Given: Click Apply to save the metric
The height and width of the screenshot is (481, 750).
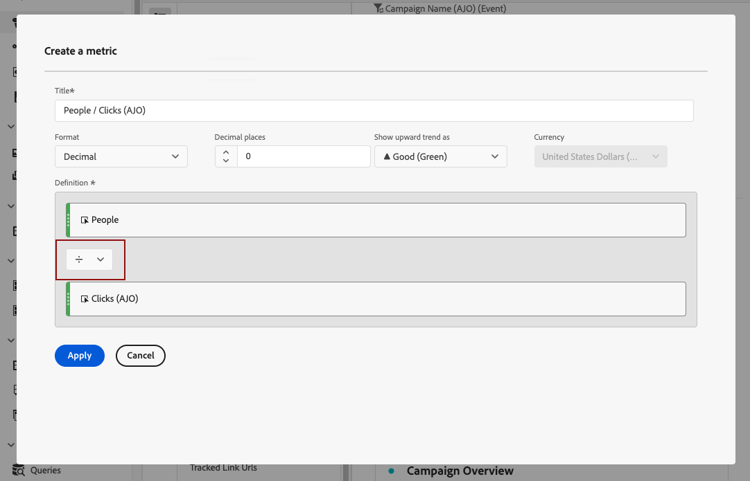Looking at the screenshot, I should coord(79,355).
